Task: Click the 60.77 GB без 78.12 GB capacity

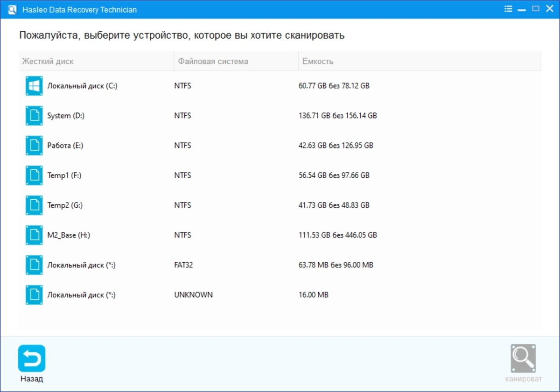Action: click(x=334, y=86)
